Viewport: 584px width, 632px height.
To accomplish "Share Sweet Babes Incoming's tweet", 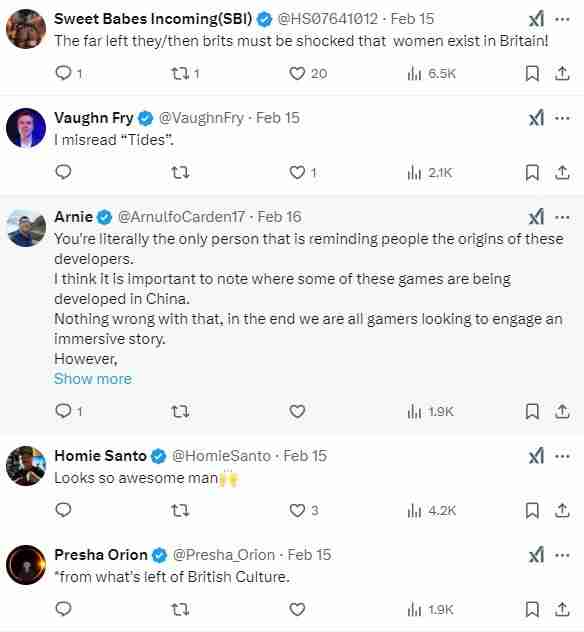I will click(562, 73).
